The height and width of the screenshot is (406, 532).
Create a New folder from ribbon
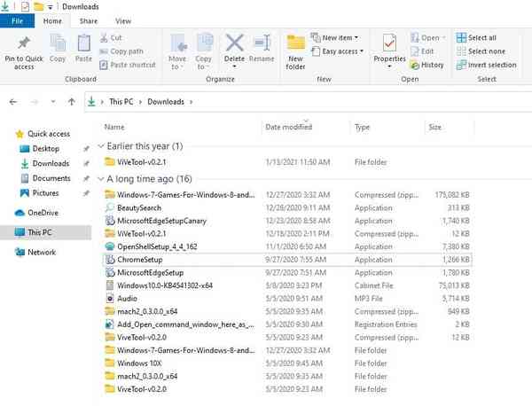coord(295,51)
